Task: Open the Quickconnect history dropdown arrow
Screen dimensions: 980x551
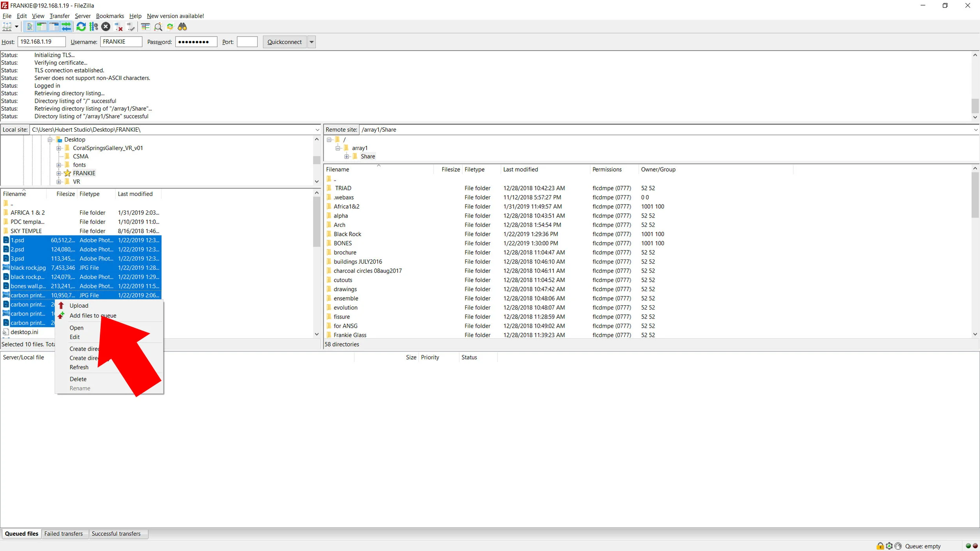Action: click(312, 42)
